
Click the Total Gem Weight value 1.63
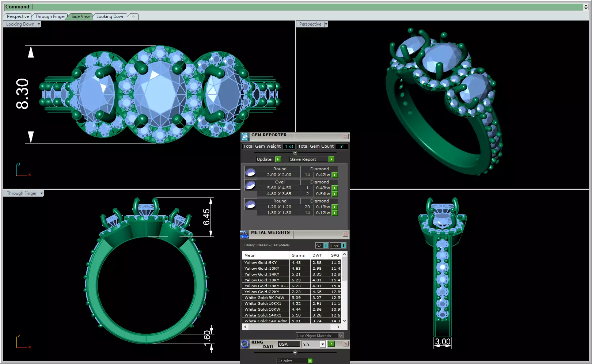pos(289,146)
